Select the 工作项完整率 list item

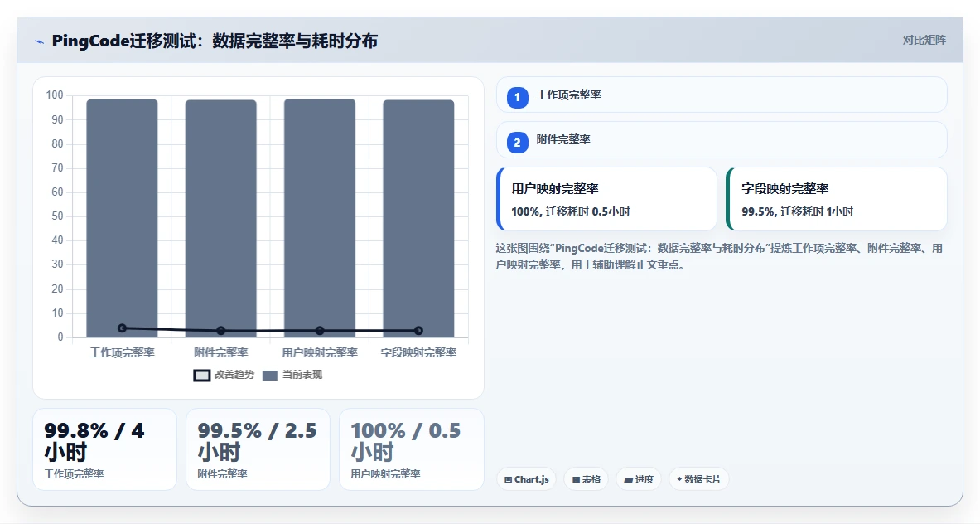point(722,95)
